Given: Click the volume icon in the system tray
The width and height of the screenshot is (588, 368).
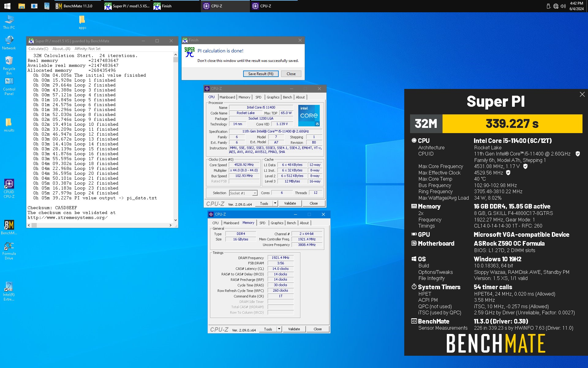Looking at the screenshot, I should point(563,6).
